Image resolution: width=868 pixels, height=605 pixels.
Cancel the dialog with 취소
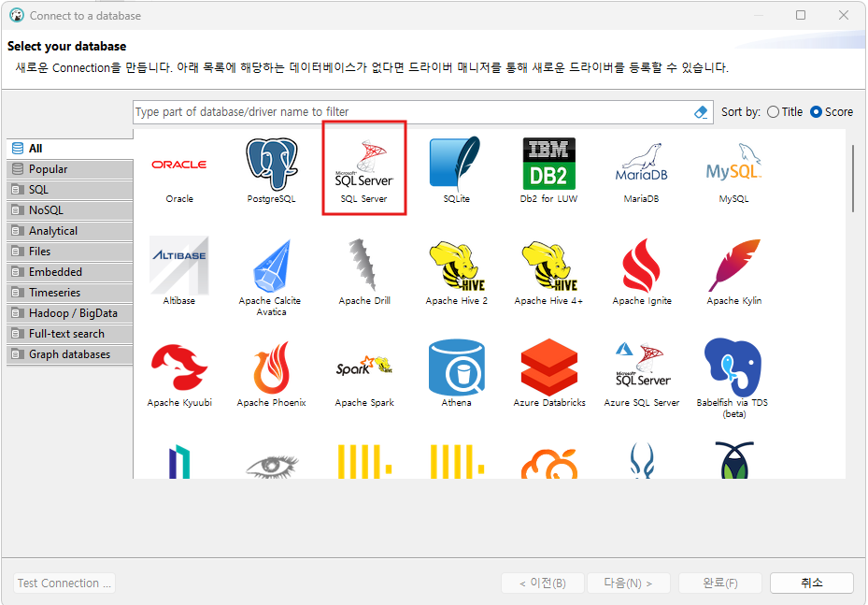click(812, 583)
